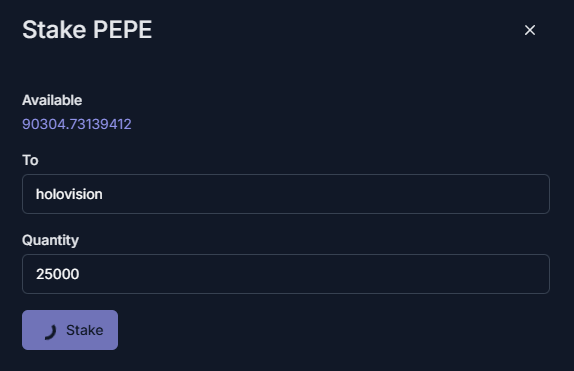Place cursor after holovision in recipient box

pos(104,194)
